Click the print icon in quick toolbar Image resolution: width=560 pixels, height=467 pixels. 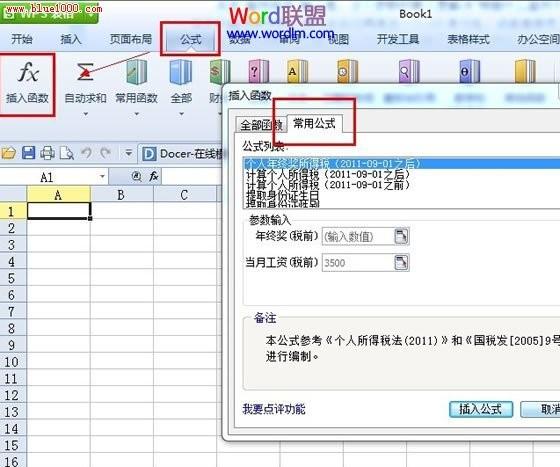coord(47,153)
